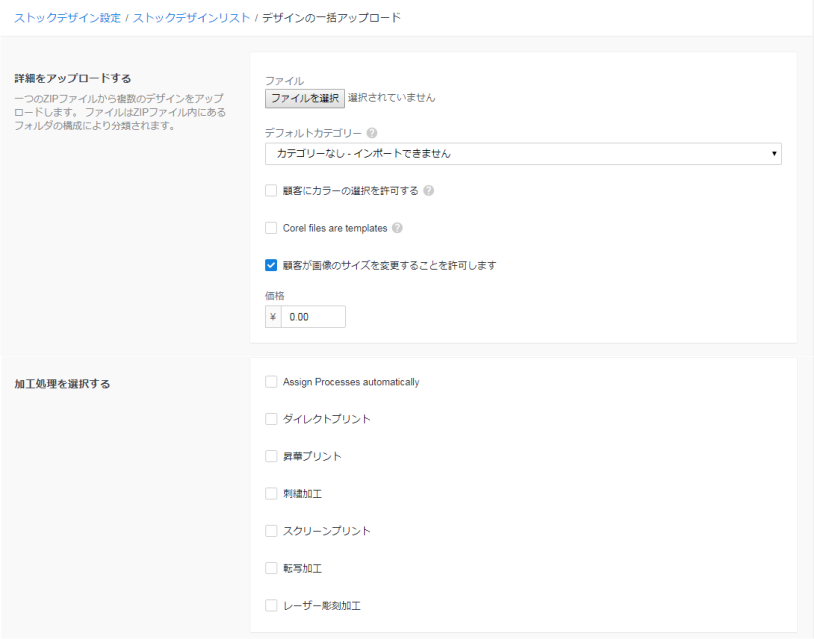The image size is (814, 639).
Task: Click the ファイルを選択 button
Action: click(305, 98)
